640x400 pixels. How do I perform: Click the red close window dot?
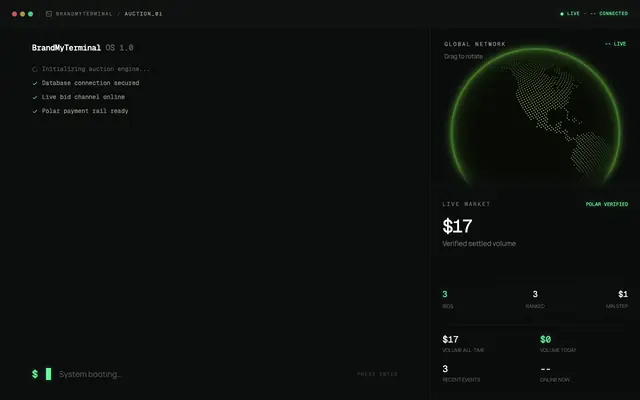click(15, 14)
